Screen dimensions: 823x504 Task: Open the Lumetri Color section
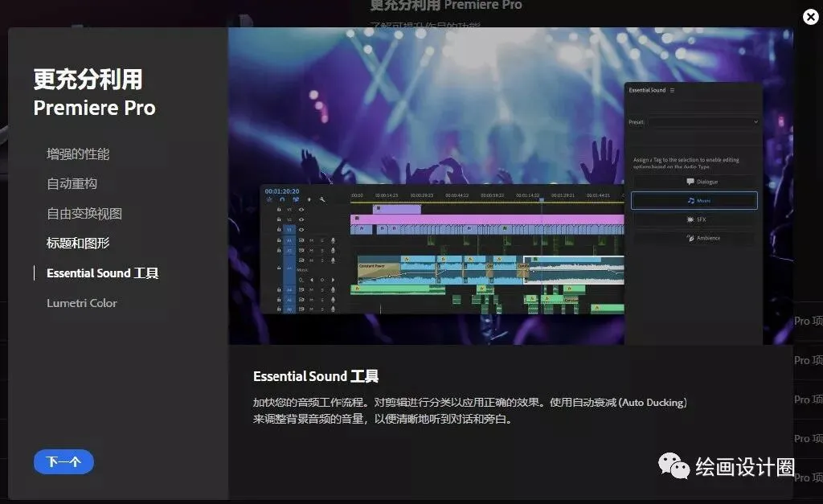click(x=82, y=303)
